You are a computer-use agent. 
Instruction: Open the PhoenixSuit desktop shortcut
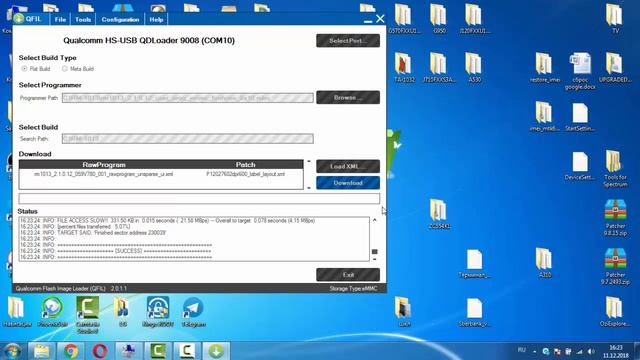pos(52,312)
